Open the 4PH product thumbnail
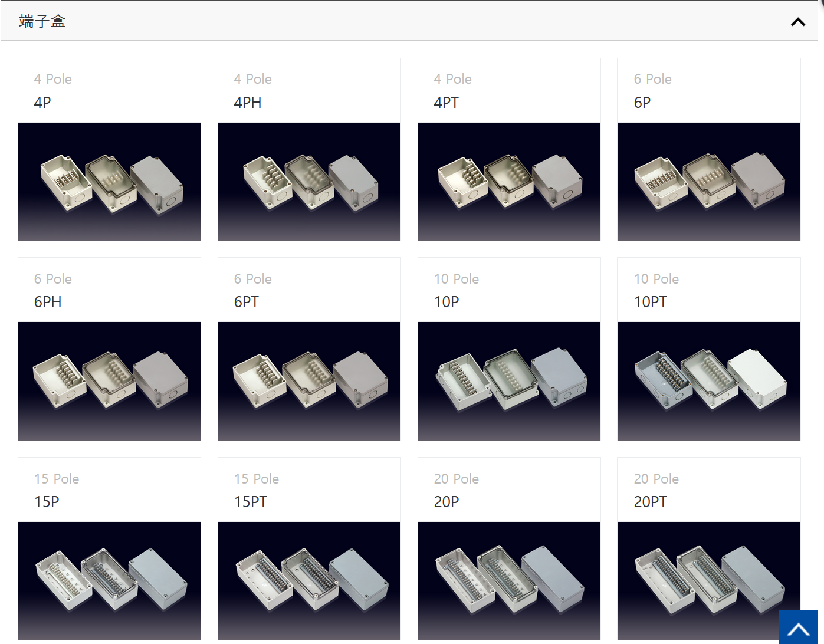 tap(309, 182)
